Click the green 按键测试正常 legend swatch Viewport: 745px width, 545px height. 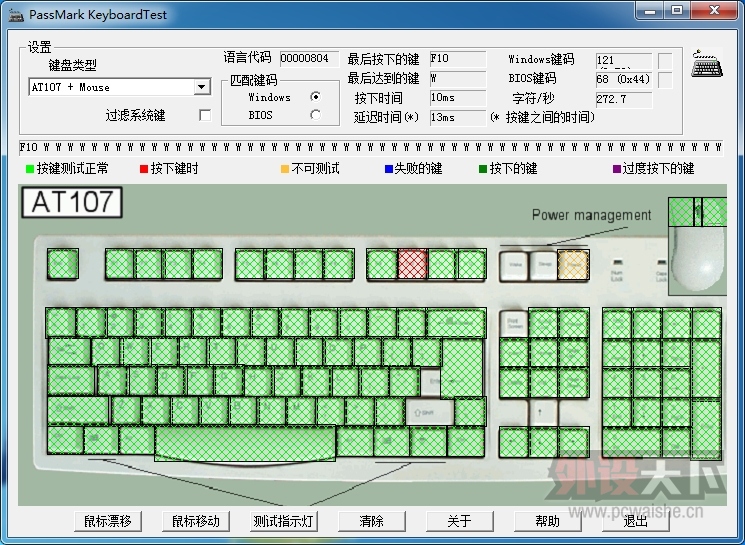30,169
